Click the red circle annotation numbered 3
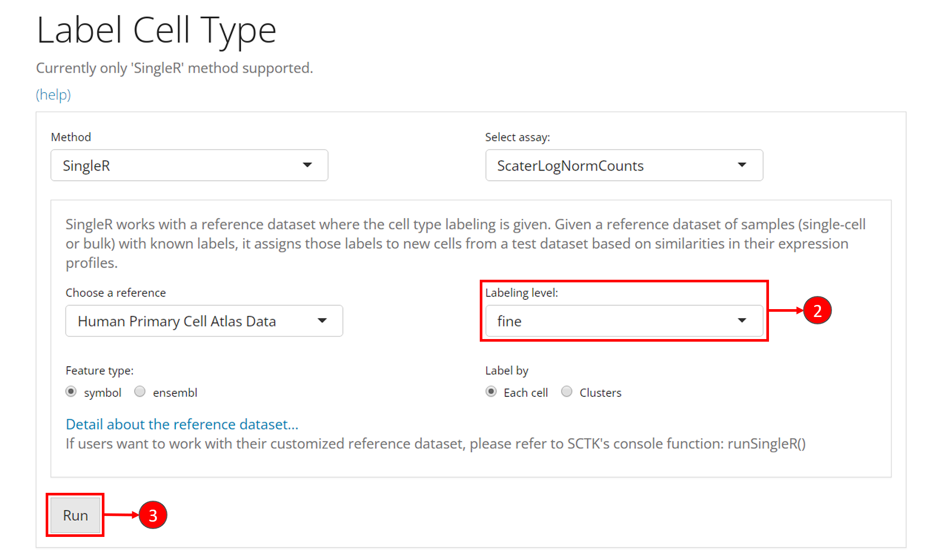The image size is (938, 560). pyautogui.click(x=153, y=515)
